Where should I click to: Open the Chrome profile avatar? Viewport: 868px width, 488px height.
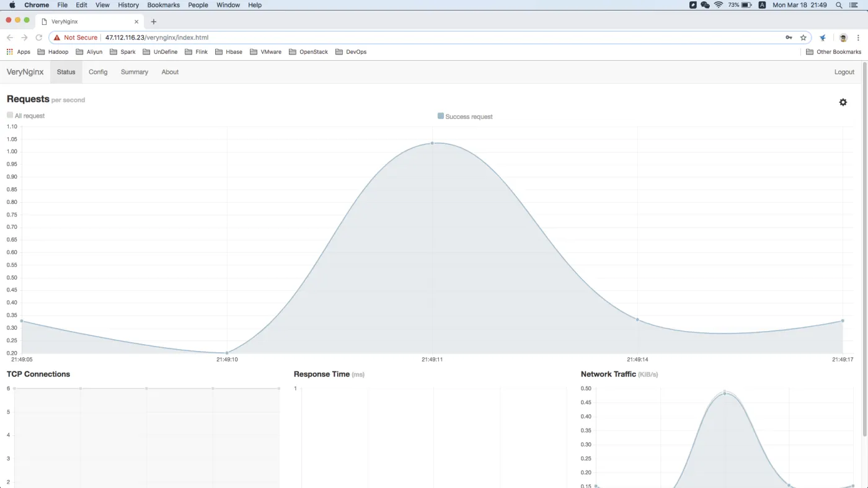843,37
